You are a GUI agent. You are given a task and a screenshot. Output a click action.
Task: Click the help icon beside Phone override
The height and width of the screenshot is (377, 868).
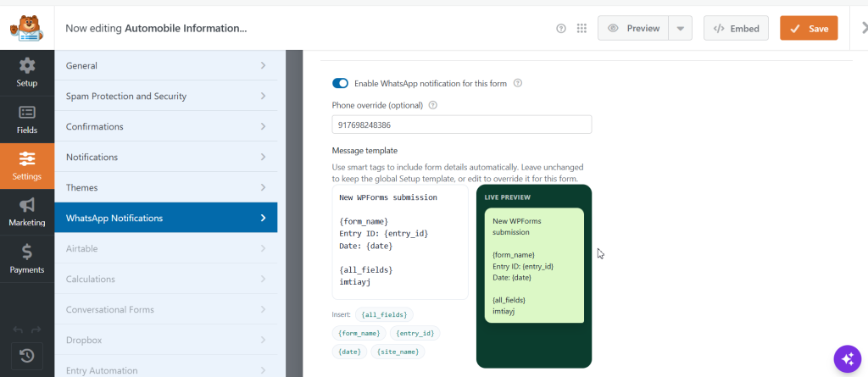point(433,105)
